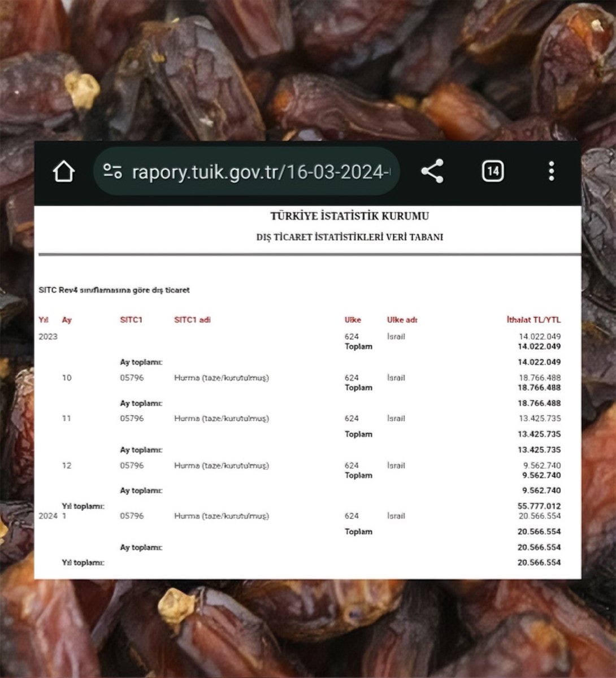Select the Toplam label beneath month 11

coord(359,434)
